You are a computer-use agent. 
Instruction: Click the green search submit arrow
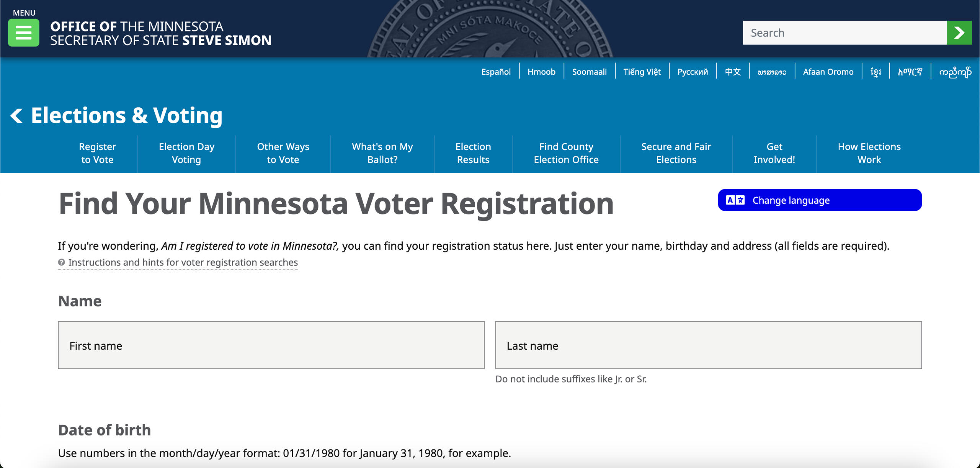pos(959,33)
